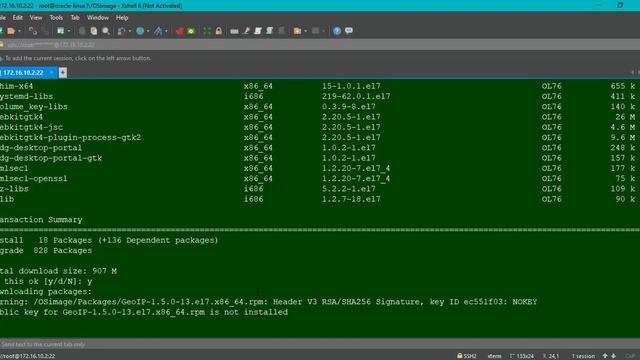Click the first script scroll icon
640x360 pixels.
point(258,31)
